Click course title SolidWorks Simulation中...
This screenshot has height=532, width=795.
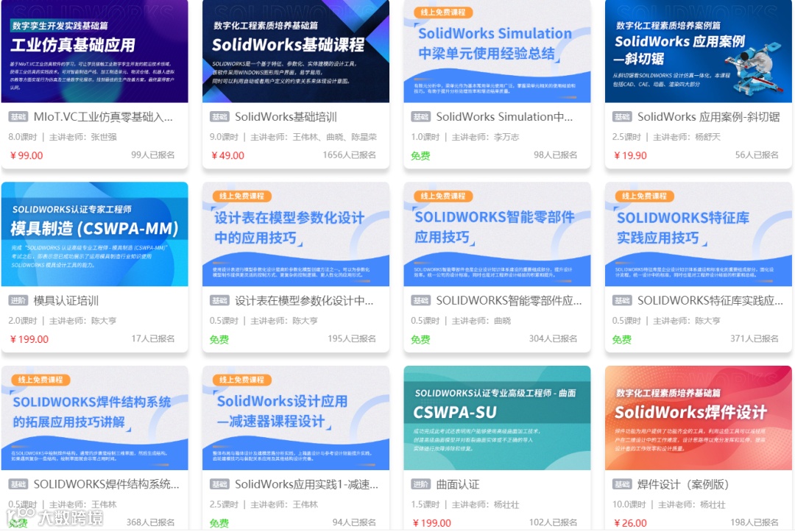504,117
